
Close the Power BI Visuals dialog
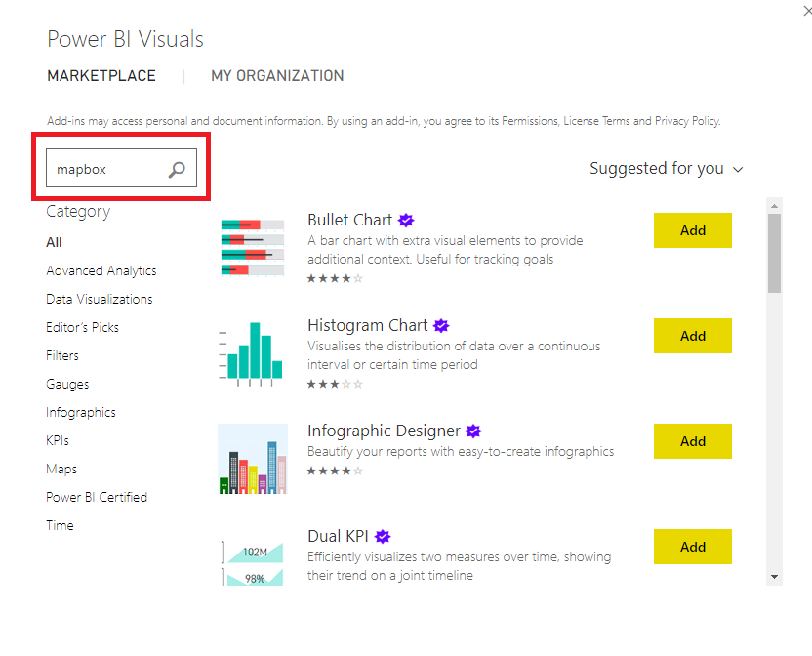[807, 11]
